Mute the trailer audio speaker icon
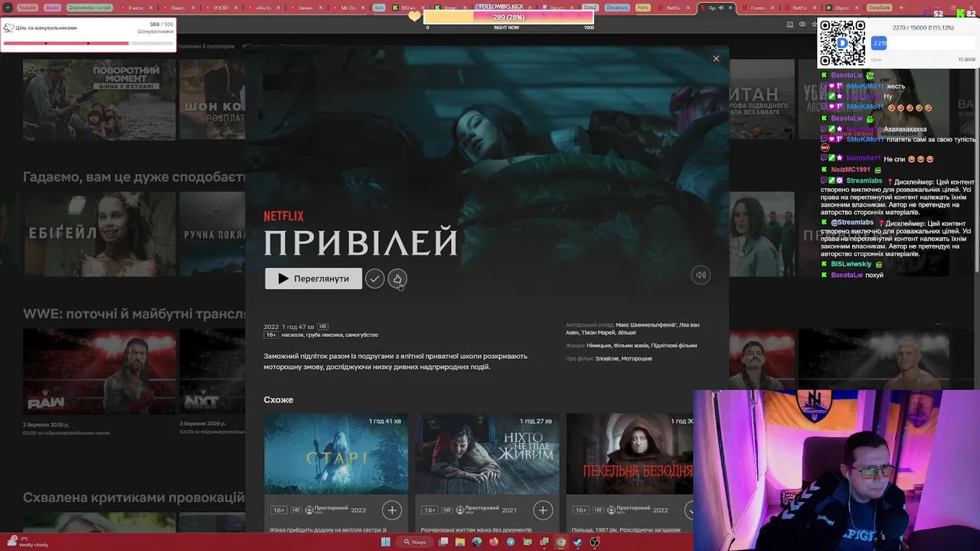 pos(701,275)
